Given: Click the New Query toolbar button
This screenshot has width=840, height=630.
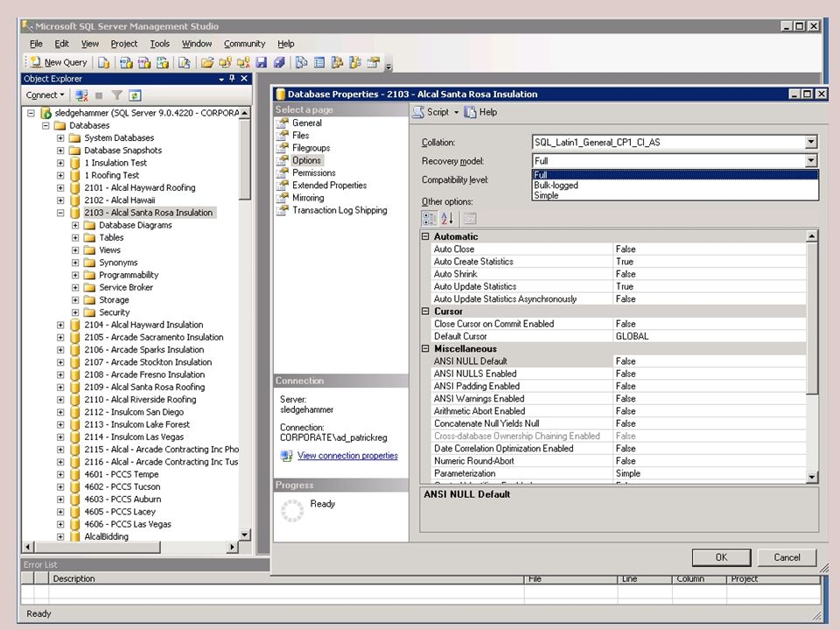Looking at the screenshot, I should coord(59,62).
